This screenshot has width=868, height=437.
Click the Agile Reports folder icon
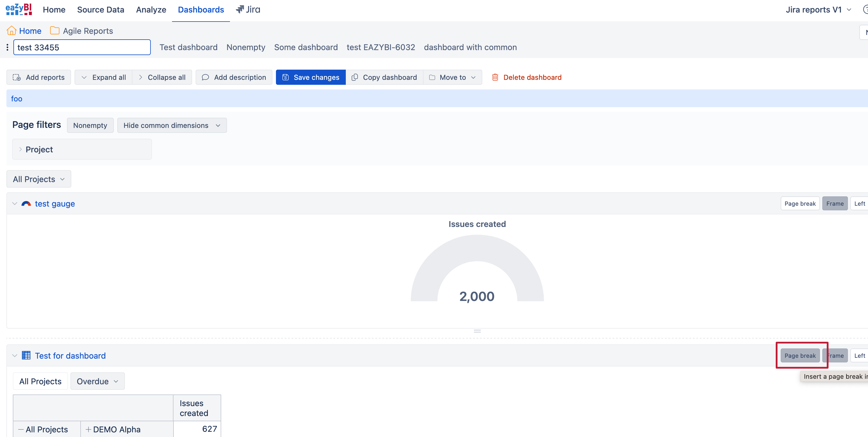55,31
